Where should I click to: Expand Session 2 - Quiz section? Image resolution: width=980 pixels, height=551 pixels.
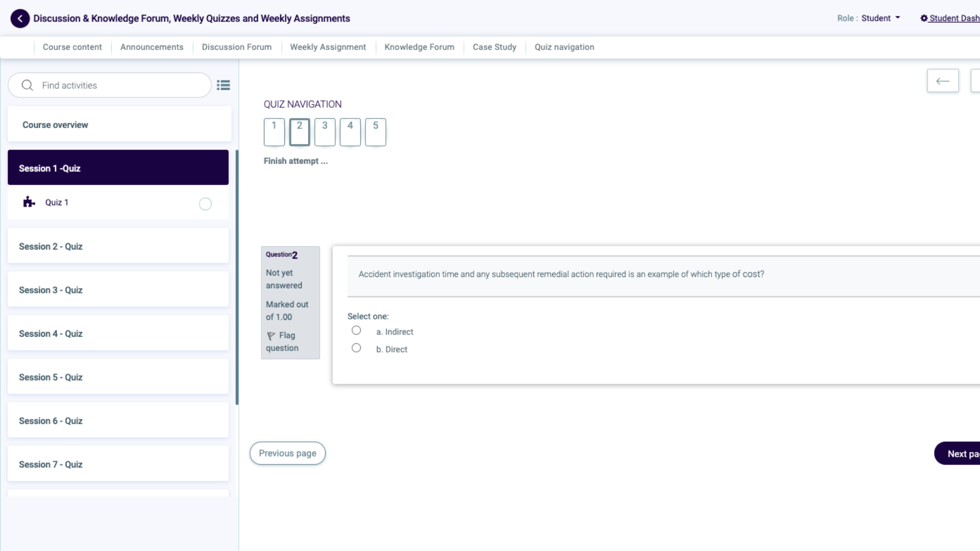[x=118, y=246]
